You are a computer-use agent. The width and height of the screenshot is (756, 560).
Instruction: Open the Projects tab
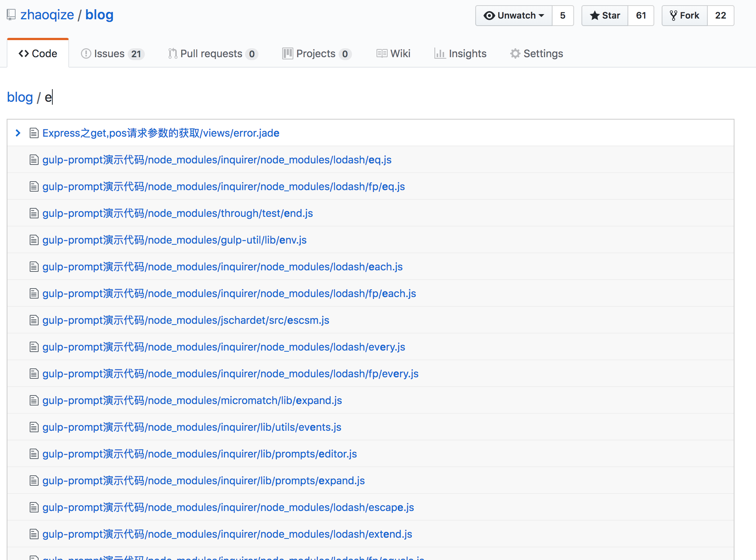click(x=317, y=53)
